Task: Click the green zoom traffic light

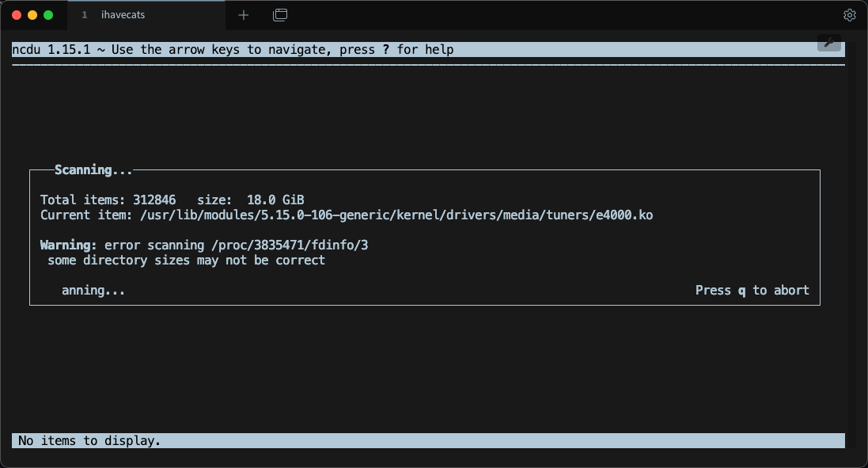Action: [x=47, y=13]
